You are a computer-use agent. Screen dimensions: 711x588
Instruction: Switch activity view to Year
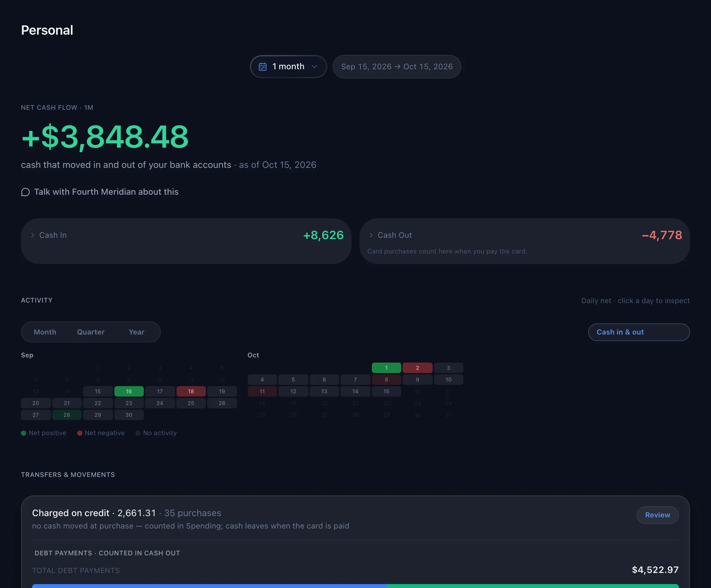click(137, 332)
